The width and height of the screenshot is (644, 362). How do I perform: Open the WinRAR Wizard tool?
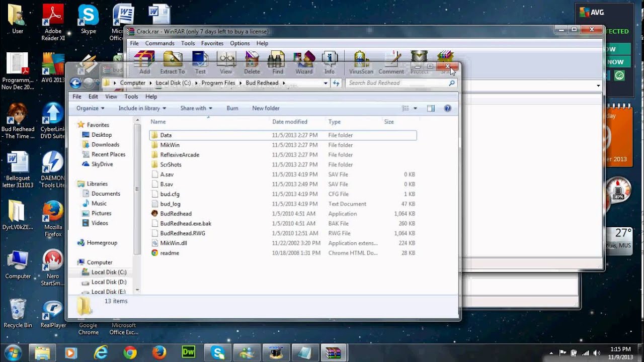(x=304, y=62)
